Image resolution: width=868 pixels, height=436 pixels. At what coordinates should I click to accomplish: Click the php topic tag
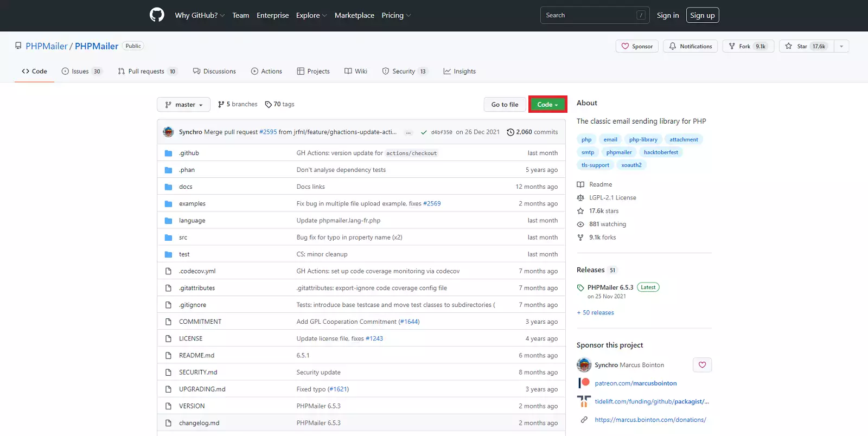click(586, 139)
